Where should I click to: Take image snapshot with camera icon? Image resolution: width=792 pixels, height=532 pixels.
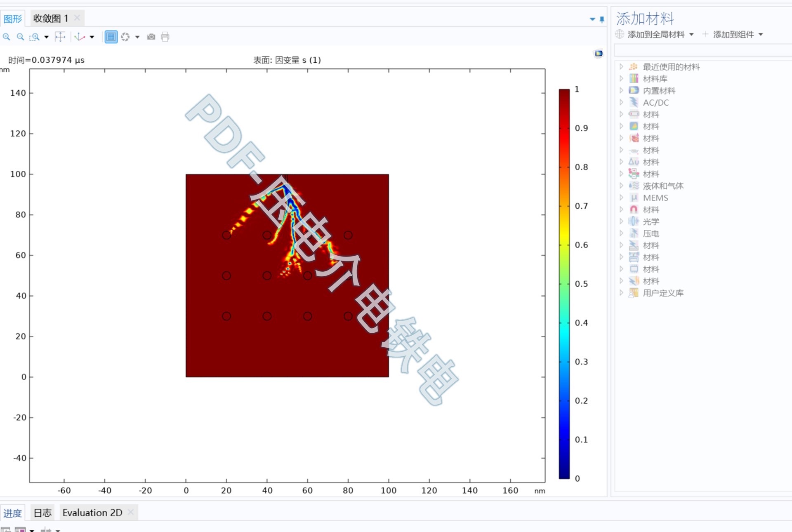click(x=151, y=37)
